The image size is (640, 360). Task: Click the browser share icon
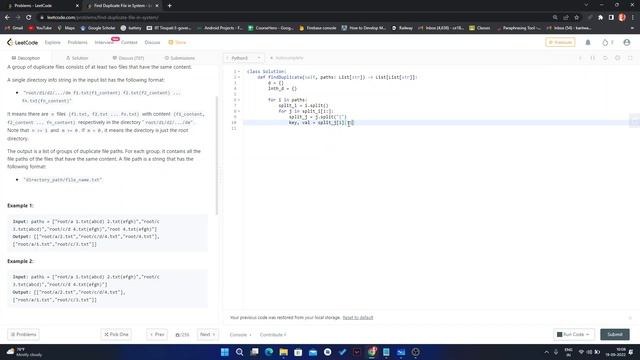pyautogui.click(x=566, y=18)
